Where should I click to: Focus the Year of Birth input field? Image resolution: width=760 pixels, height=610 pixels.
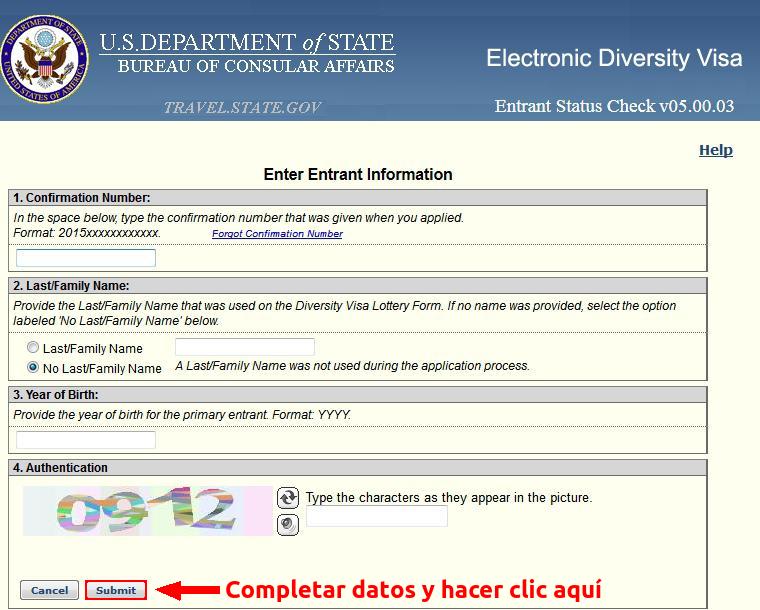[86, 440]
